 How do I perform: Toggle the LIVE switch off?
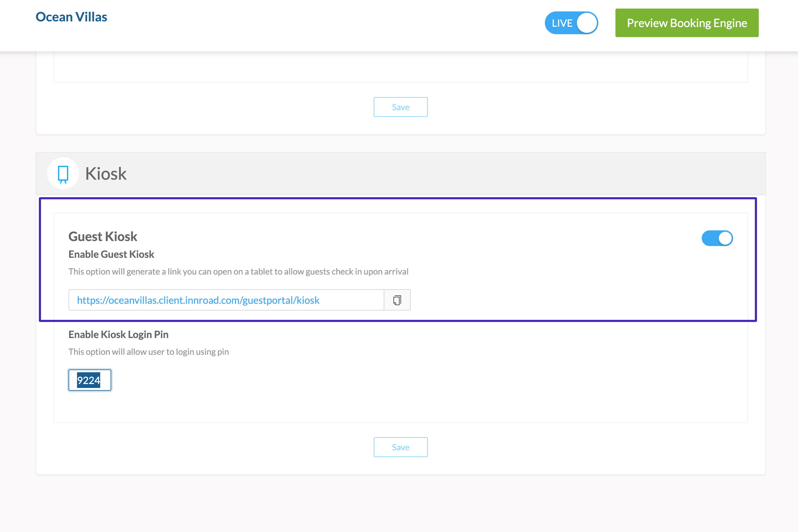coord(571,23)
